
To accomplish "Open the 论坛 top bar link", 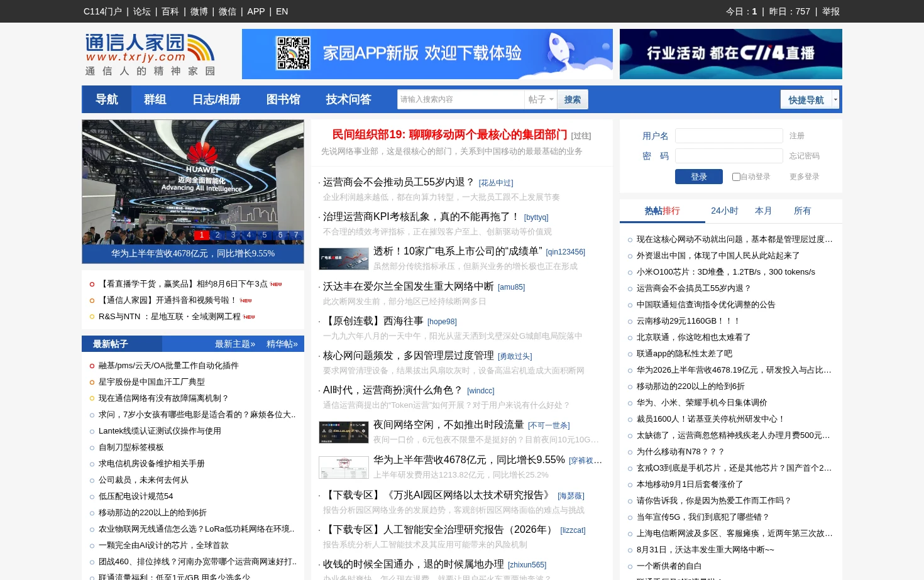I will pyautogui.click(x=142, y=11).
